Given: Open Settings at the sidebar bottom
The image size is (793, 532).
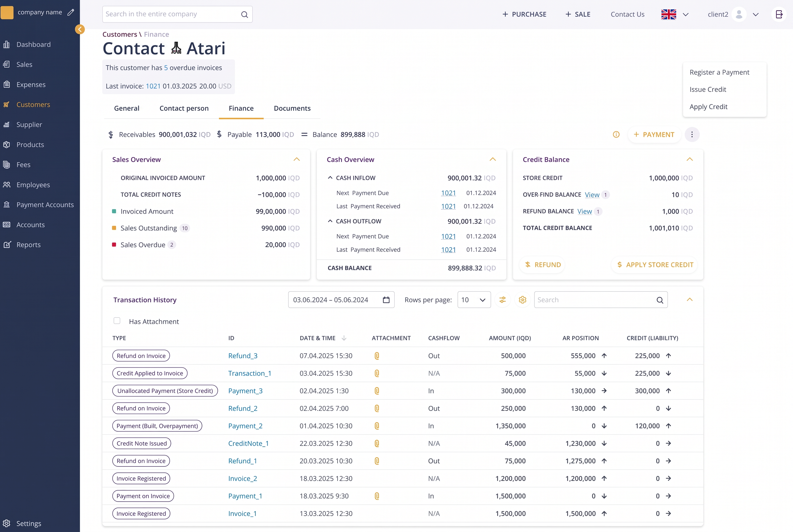Looking at the screenshot, I should pyautogui.click(x=29, y=523).
